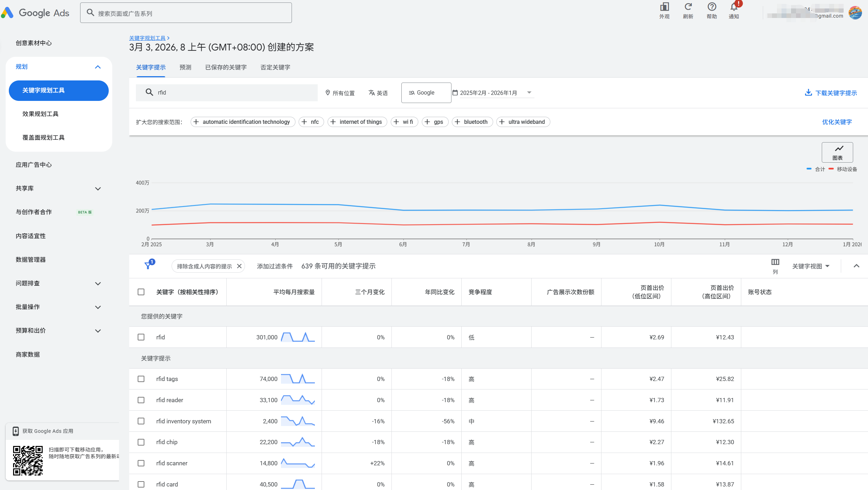Click the Google Ads logo
Image resolution: width=868 pixels, height=490 pixels.
[35, 13]
